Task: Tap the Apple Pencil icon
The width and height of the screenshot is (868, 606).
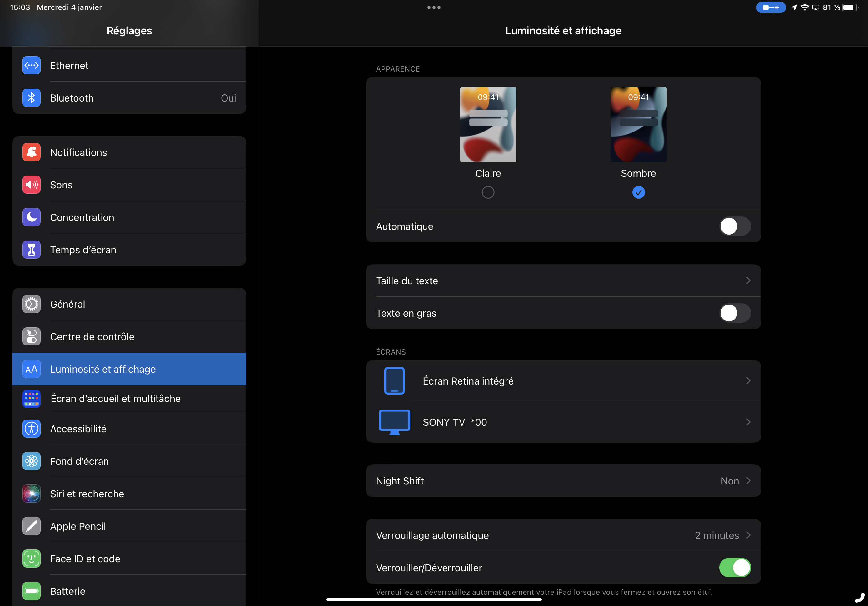Action: [x=31, y=526]
